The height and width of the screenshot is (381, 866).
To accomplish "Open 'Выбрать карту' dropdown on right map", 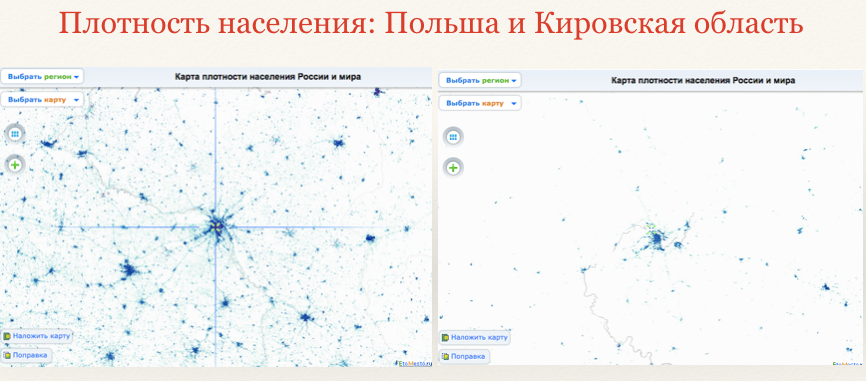I will (480, 103).
